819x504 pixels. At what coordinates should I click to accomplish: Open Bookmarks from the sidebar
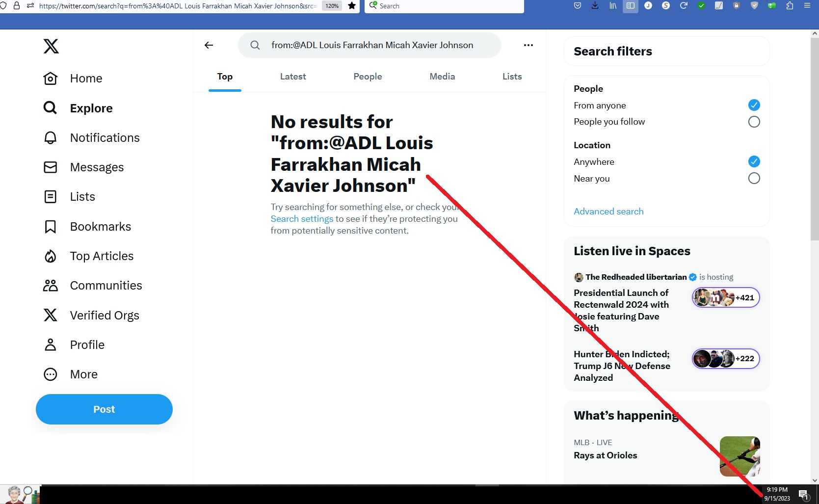point(100,227)
